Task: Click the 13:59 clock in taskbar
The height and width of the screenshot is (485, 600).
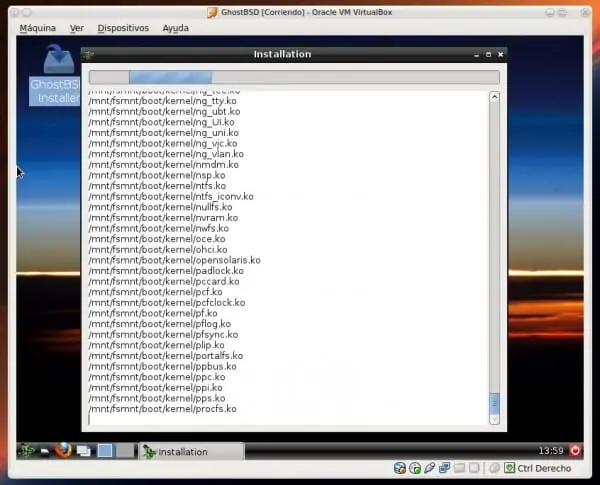Action: 551,451
